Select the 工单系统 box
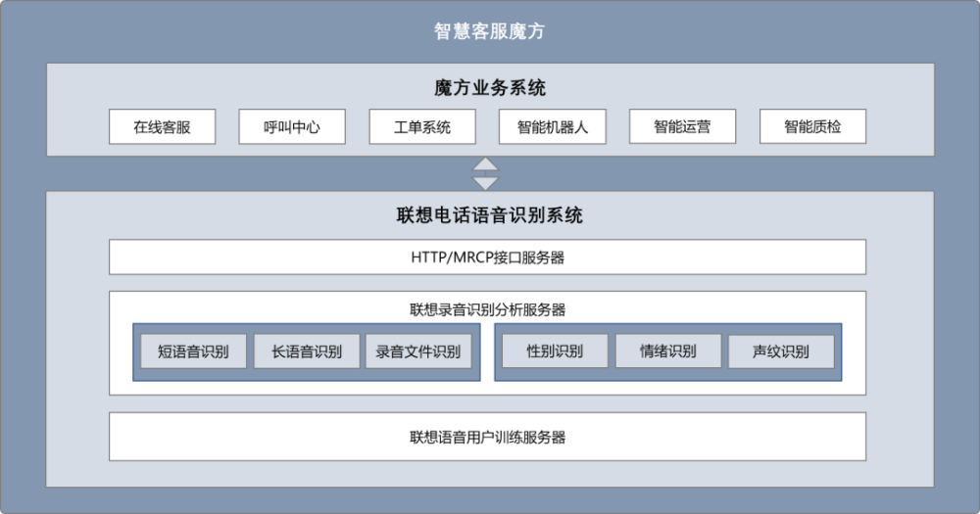The image size is (980, 514). coord(422,126)
